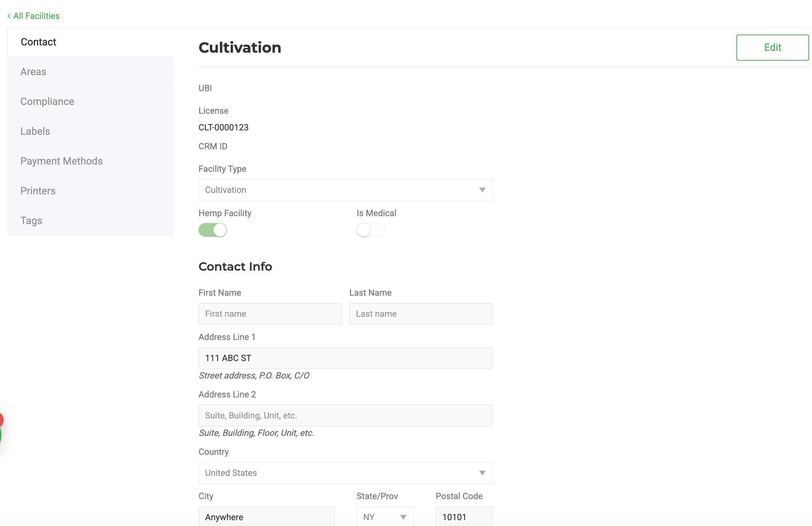The image size is (812, 526).
Task: Focus the First Name field
Action: [x=270, y=314]
